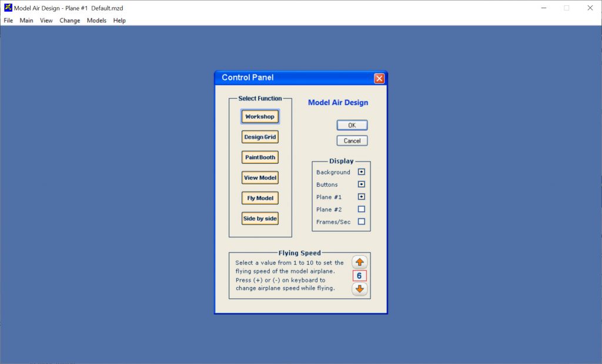
Task: Click the flying speed value field showing 6
Action: (359, 276)
